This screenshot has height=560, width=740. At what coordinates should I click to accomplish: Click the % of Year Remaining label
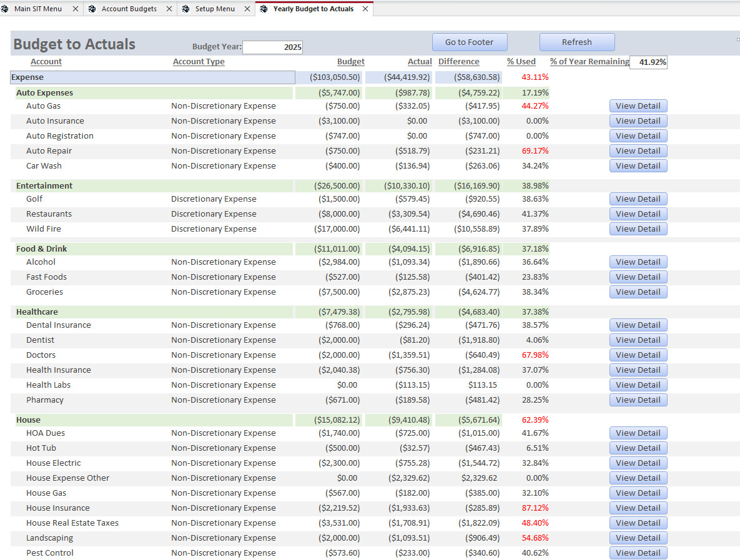click(590, 62)
